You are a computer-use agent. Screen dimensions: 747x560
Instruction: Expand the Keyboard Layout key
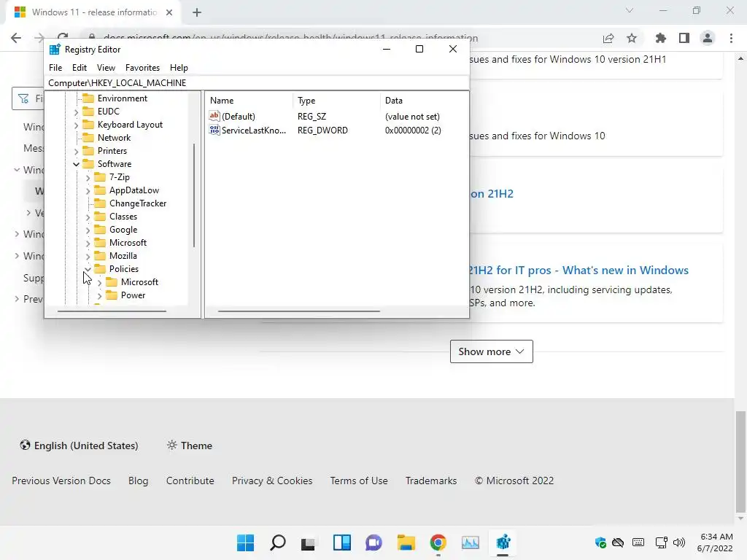76,125
